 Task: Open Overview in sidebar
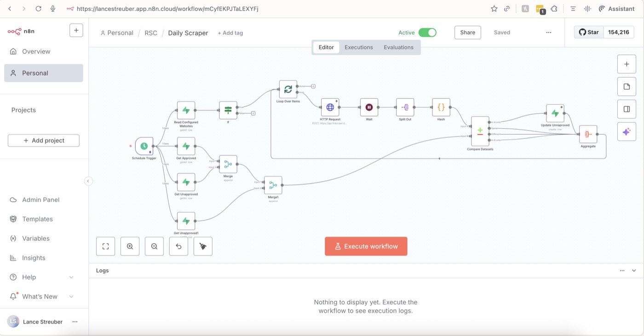click(44, 51)
